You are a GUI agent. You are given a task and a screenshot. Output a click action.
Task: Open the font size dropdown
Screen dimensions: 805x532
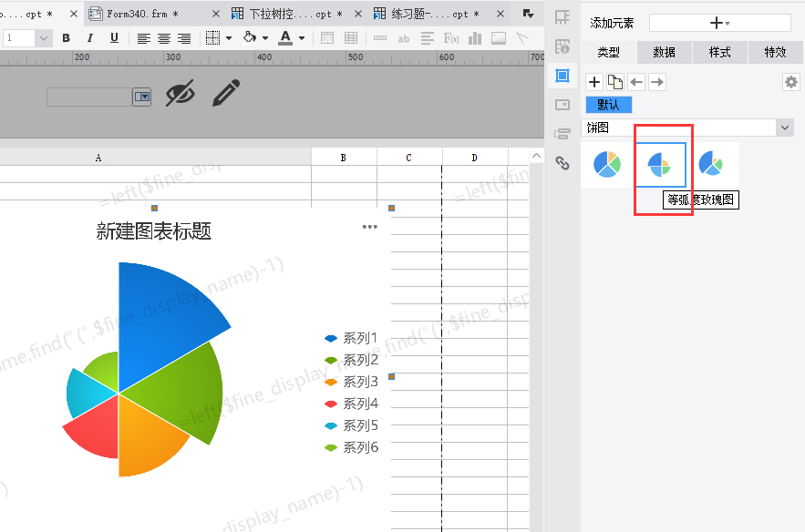(44, 38)
